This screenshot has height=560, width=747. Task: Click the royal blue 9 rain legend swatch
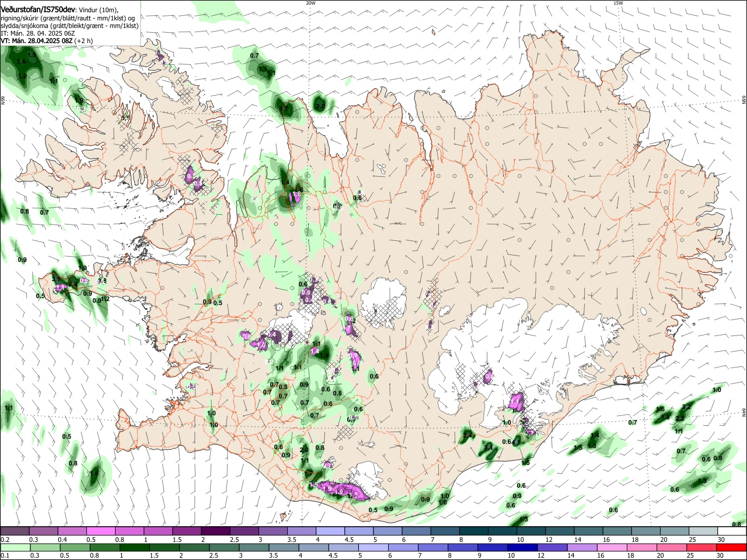491,548
